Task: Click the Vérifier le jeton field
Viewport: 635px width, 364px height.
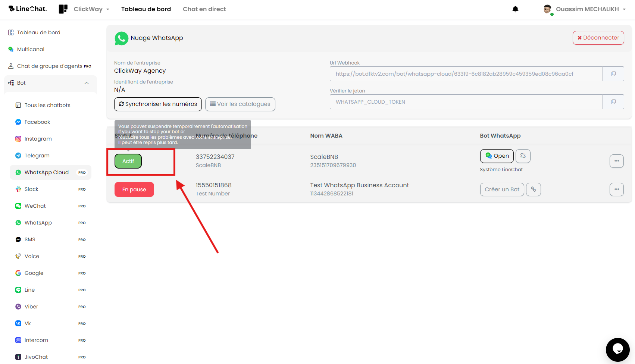Action: pos(466,102)
